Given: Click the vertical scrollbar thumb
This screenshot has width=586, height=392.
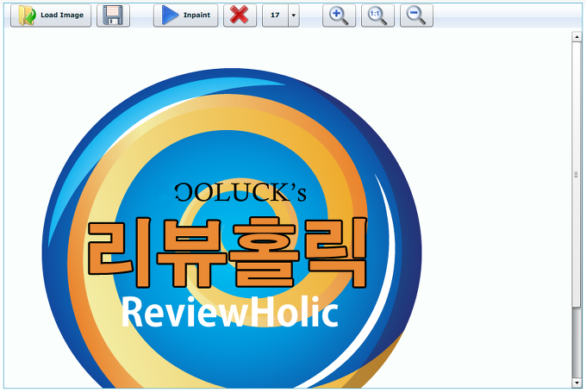Looking at the screenshot, I should pyautogui.click(x=577, y=174).
